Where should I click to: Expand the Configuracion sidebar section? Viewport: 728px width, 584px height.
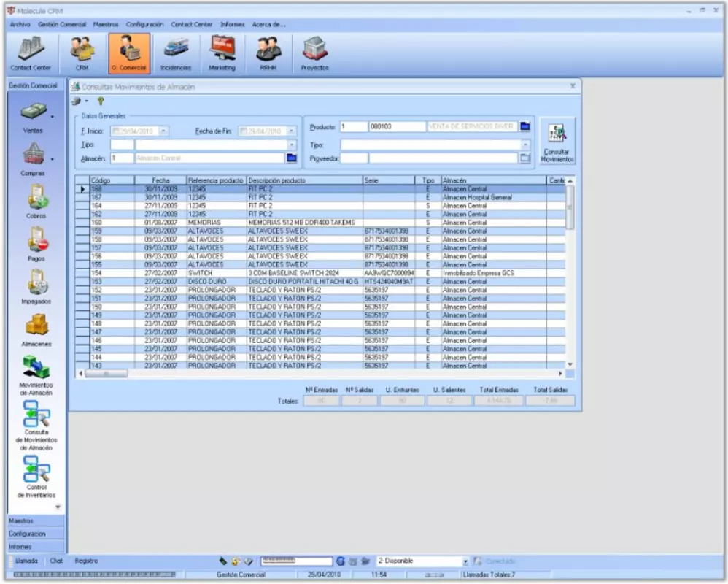point(36,534)
